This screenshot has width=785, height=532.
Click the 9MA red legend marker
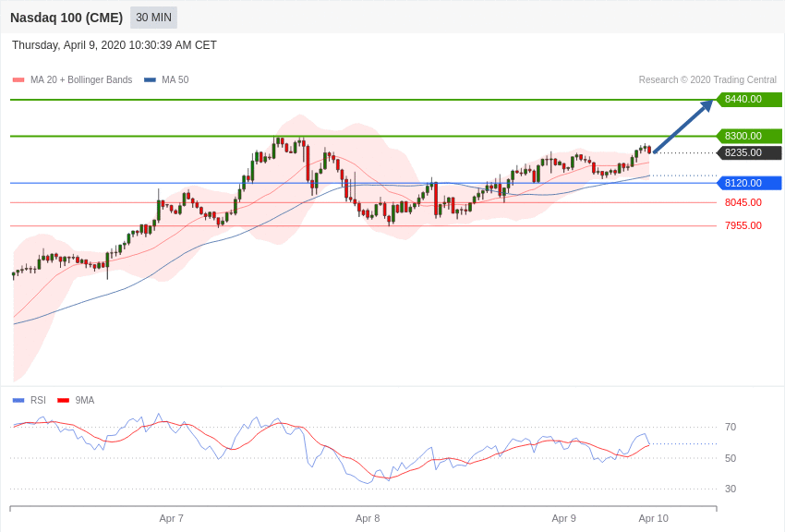pos(63,400)
